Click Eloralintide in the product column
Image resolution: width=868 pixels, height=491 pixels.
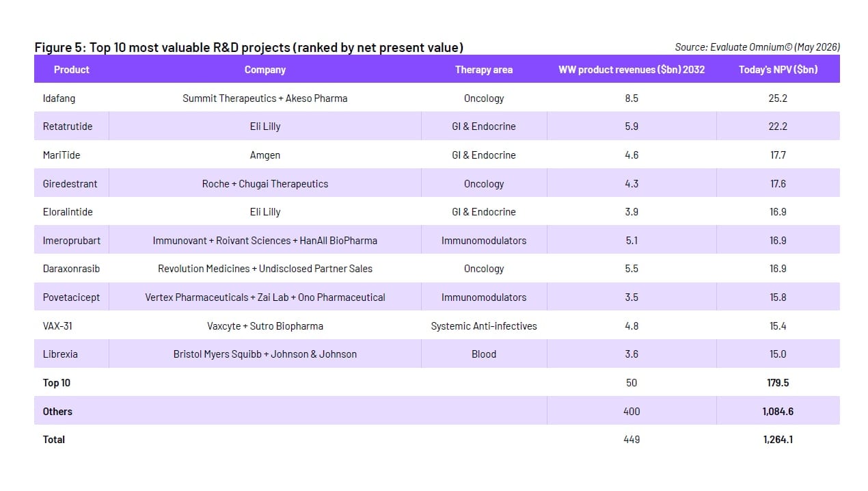(68, 212)
